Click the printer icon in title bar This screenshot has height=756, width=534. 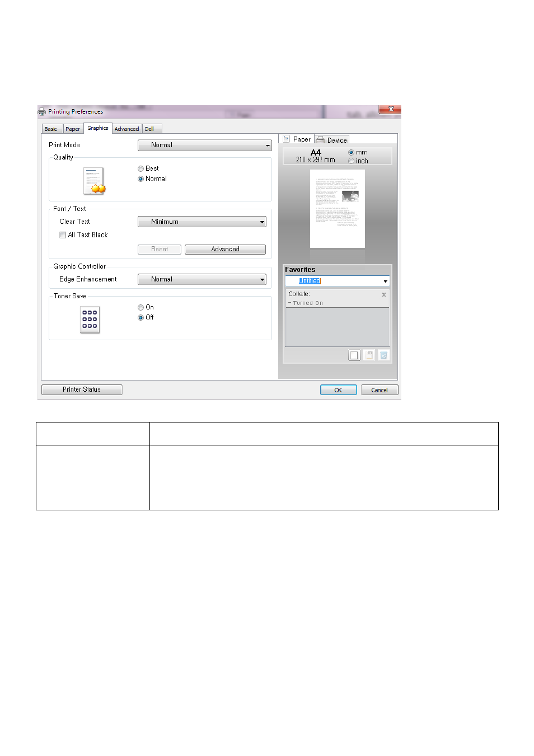point(42,112)
